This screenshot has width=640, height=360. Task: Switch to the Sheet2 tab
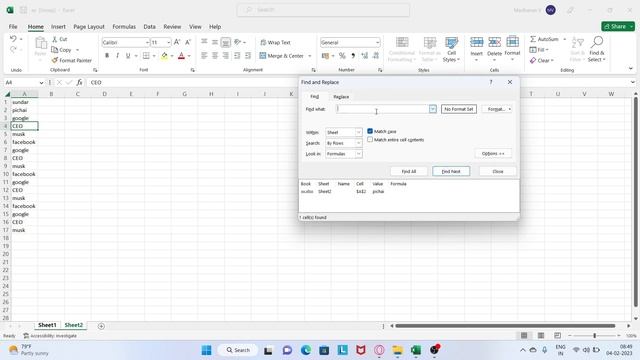point(73,325)
